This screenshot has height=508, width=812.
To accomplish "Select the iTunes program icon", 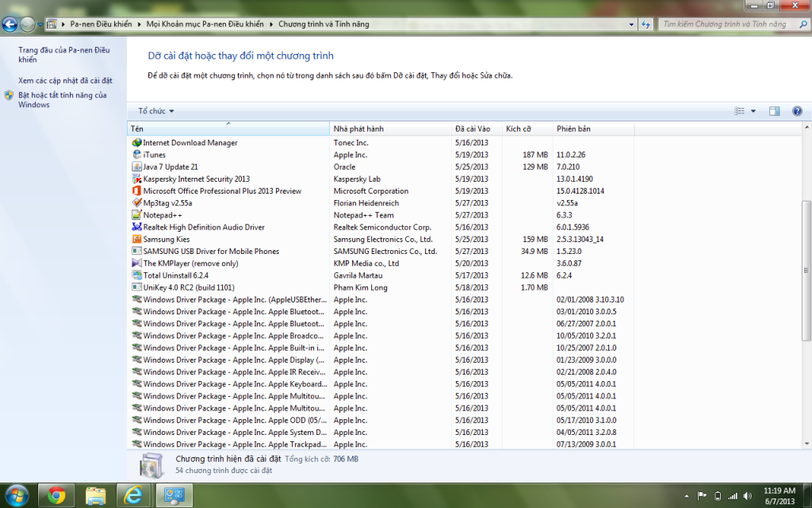I will [136, 155].
